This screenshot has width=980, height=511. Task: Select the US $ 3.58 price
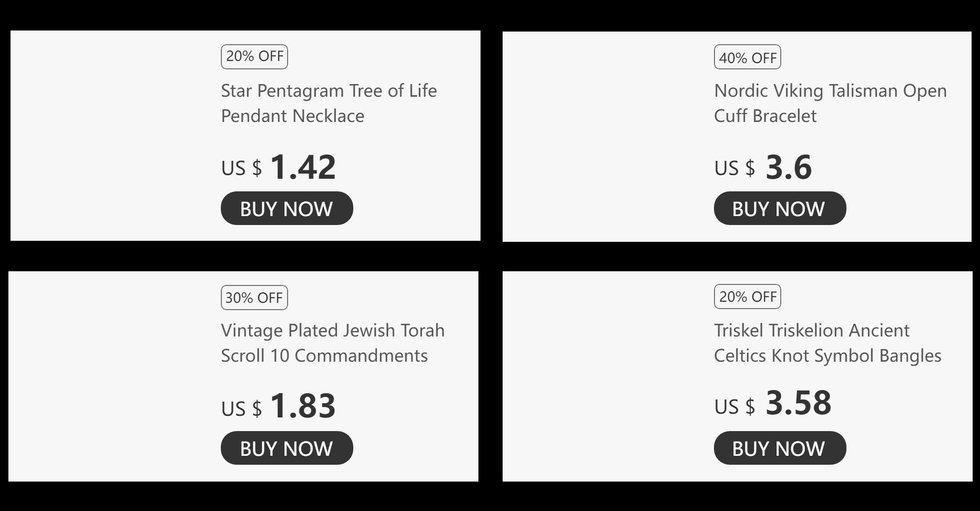(772, 404)
